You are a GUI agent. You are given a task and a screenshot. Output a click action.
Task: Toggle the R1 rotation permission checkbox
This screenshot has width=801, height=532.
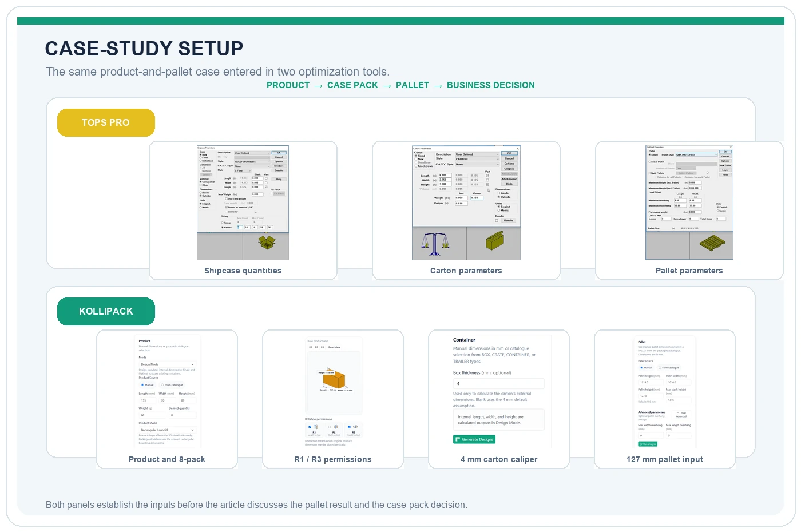310,427
